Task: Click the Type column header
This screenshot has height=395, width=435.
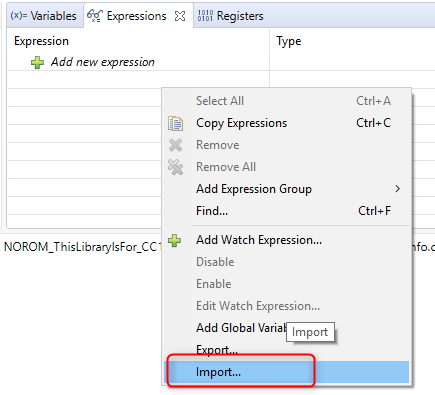Action: click(x=289, y=41)
